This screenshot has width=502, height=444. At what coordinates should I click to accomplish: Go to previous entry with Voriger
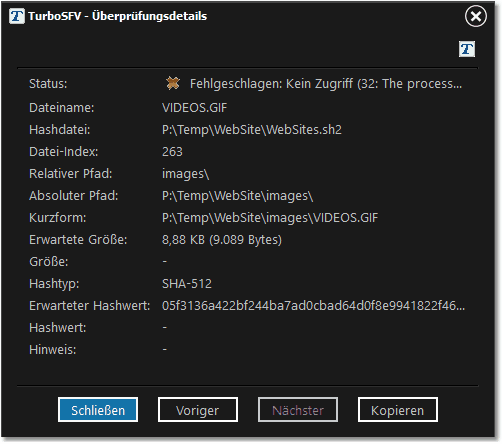coord(198,410)
